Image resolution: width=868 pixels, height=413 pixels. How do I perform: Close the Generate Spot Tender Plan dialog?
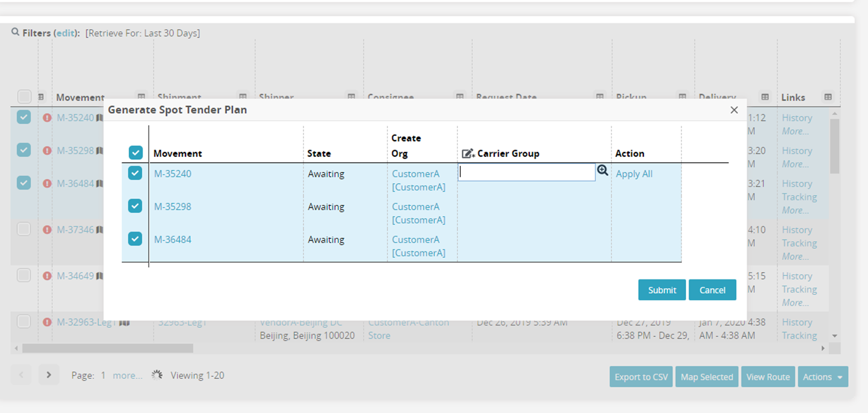734,110
